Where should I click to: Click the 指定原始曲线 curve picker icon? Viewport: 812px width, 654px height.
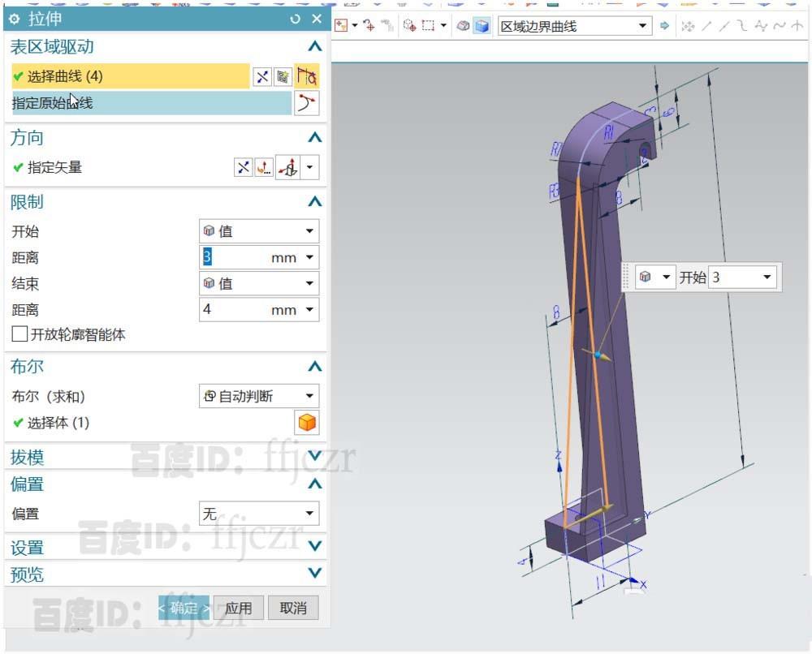[x=307, y=103]
